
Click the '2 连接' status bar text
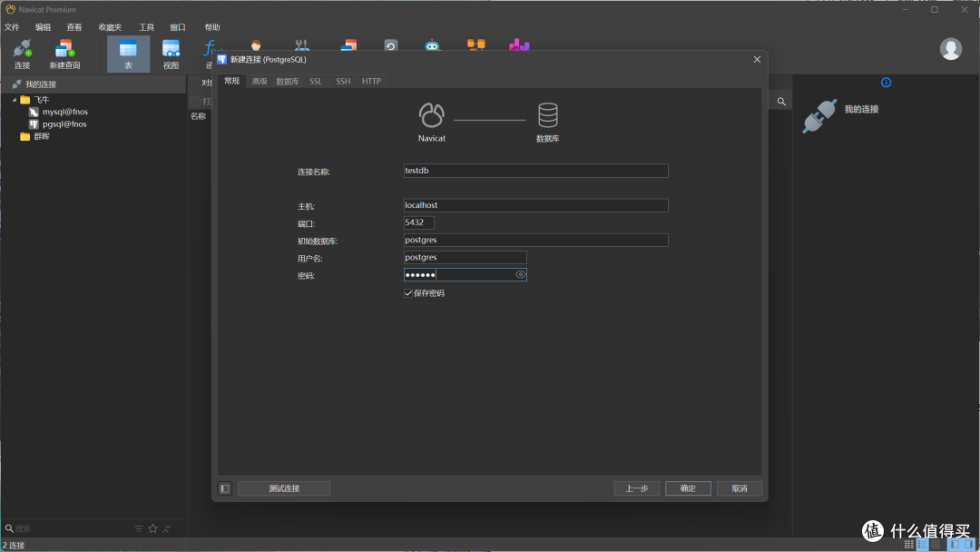click(13, 545)
